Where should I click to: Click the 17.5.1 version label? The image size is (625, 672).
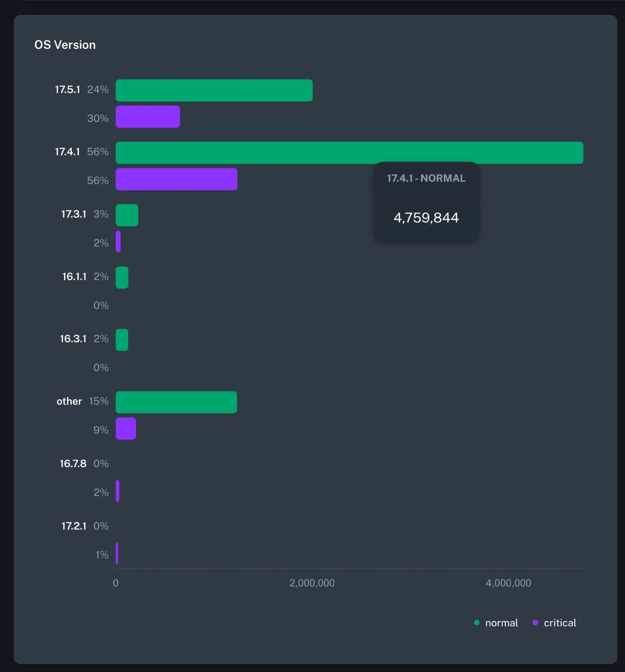click(x=67, y=90)
